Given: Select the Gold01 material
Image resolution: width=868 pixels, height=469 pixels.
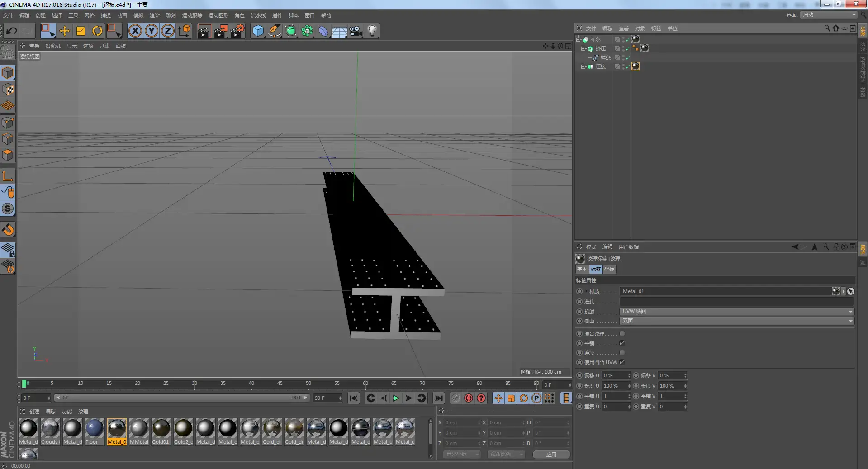Looking at the screenshot, I should [x=161, y=431].
